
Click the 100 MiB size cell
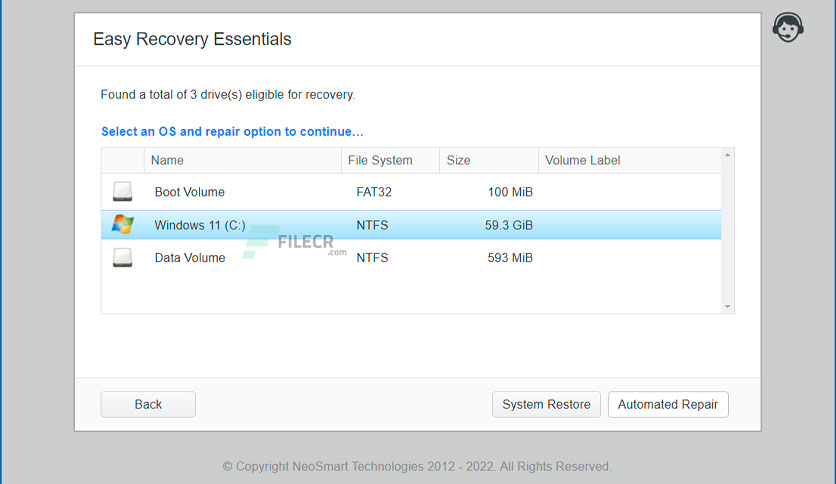510,192
